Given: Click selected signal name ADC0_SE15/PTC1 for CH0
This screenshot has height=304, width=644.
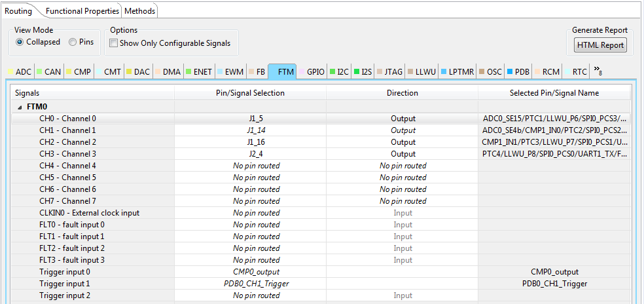Looking at the screenshot, I should click(x=554, y=119).
